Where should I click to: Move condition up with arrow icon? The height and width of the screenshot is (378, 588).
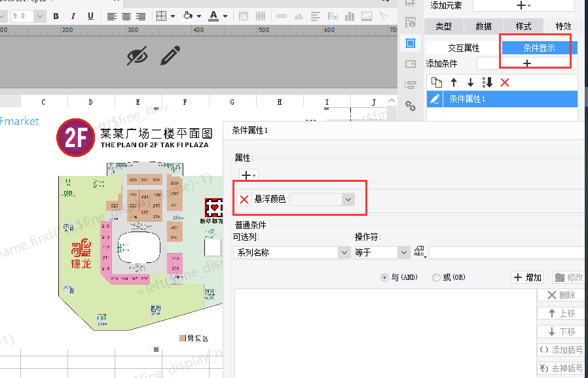[x=454, y=82]
